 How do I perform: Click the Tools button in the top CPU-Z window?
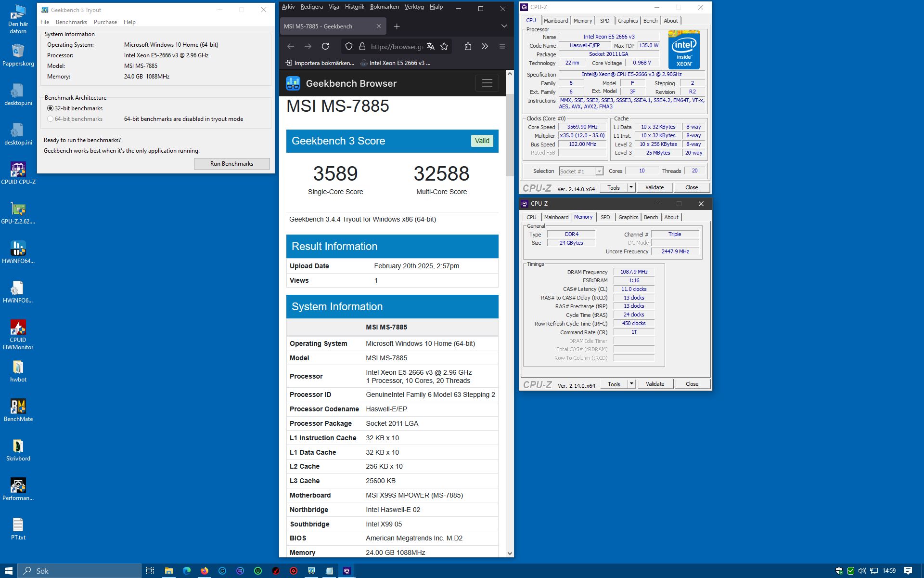coord(614,187)
